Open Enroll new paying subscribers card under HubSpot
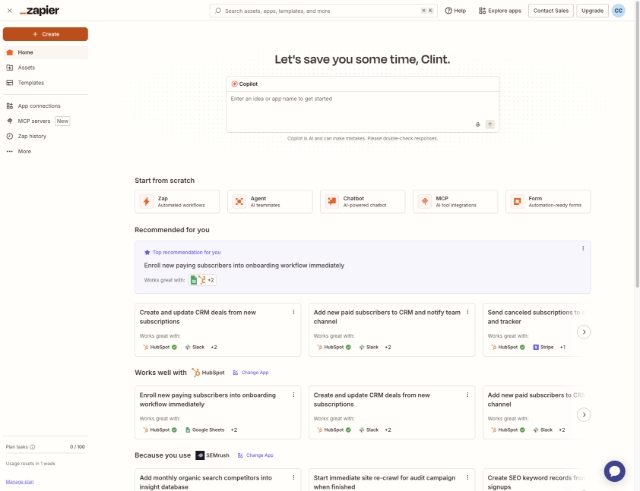This screenshot has width=640, height=491. [218, 412]
